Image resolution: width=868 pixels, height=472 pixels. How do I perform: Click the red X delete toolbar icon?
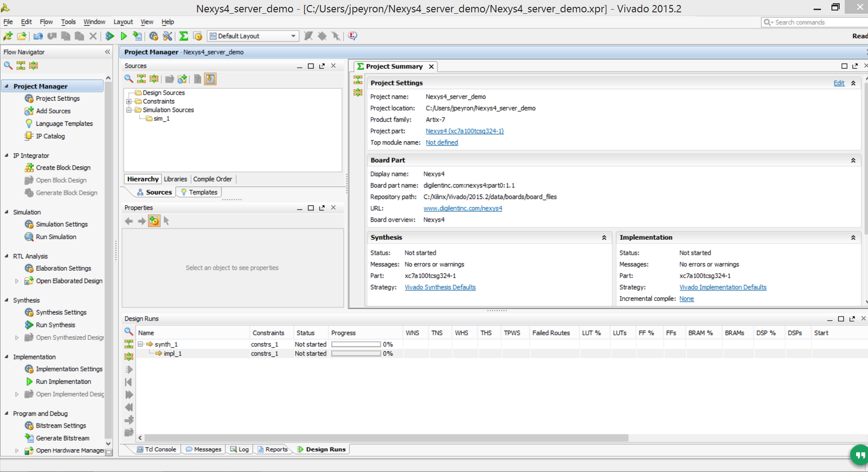click(93, 36)
